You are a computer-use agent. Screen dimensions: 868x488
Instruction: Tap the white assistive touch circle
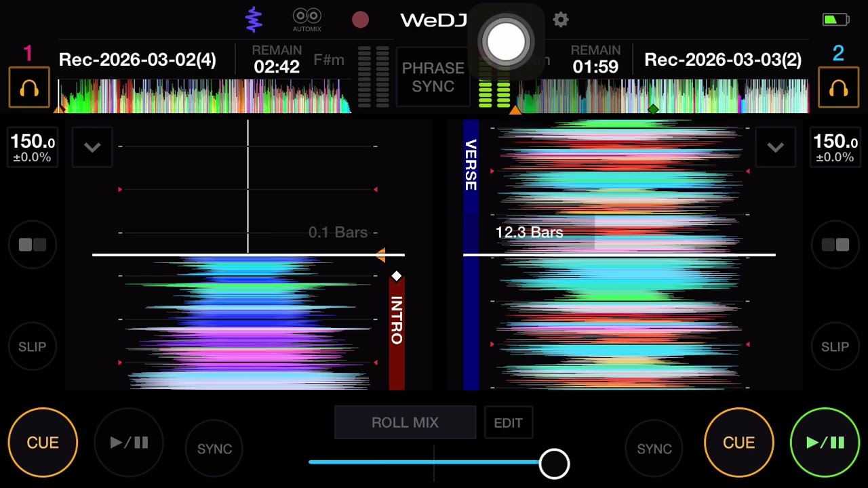(x=506, y=41)
